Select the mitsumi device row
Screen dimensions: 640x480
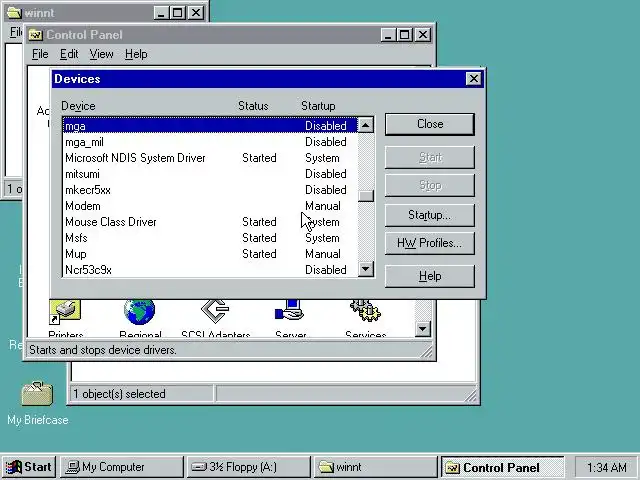click(x=210, y=174)
